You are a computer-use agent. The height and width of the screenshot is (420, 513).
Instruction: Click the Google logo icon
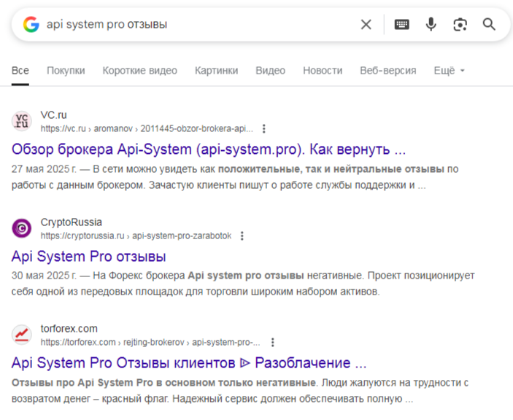coord(31,25)
